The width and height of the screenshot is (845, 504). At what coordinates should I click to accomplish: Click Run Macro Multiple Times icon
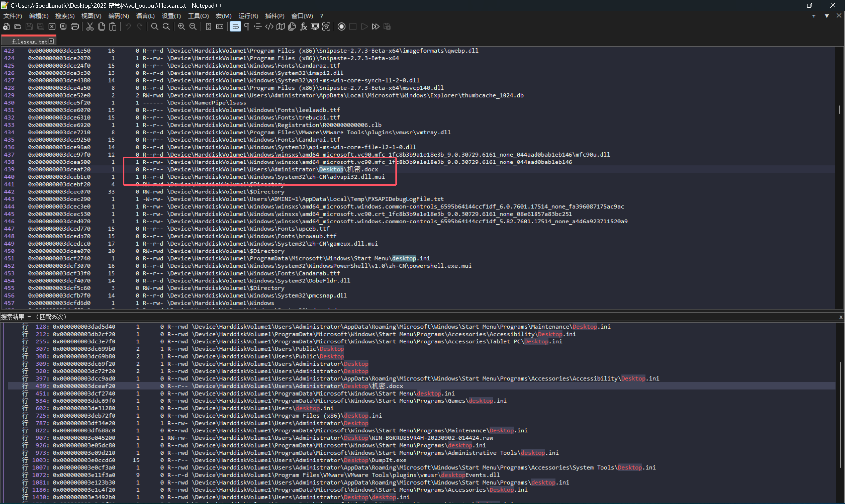point(375,26)
